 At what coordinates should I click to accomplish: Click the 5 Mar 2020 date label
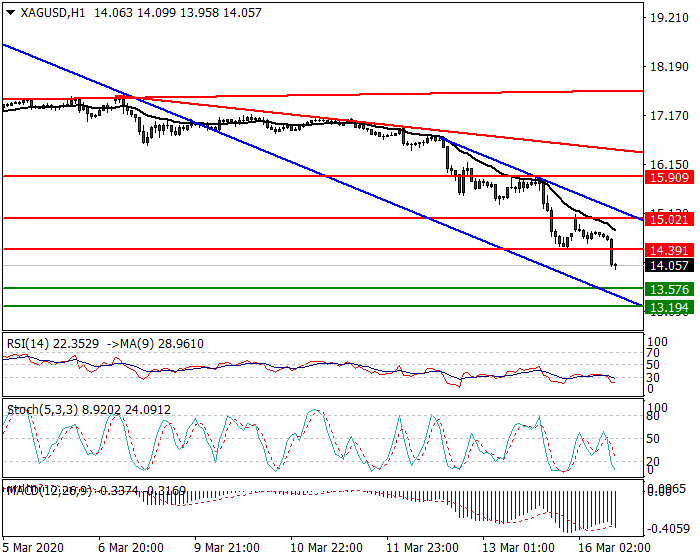point(33,547)
